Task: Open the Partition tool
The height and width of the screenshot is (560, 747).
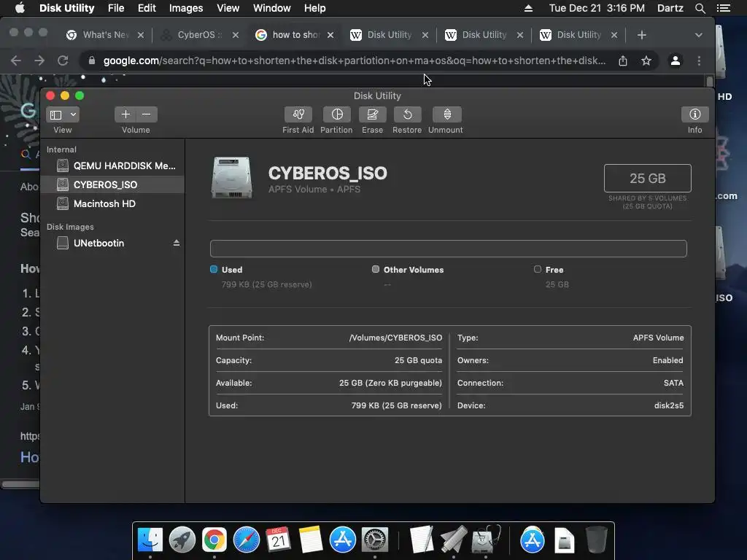Action: (x=337, y=114)
